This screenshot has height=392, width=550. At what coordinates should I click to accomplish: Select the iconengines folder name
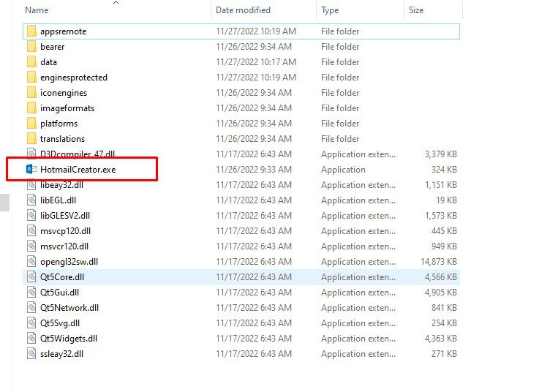64,94
